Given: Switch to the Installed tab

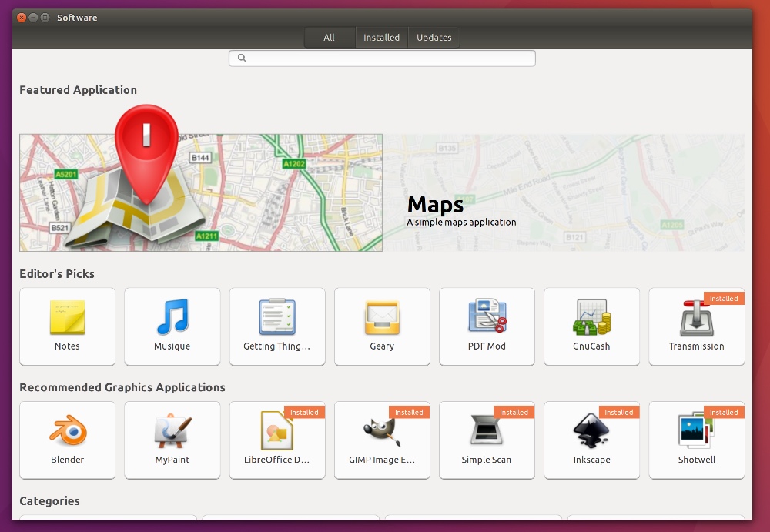Looking at the screenshot, I should [x=382, y=37].
